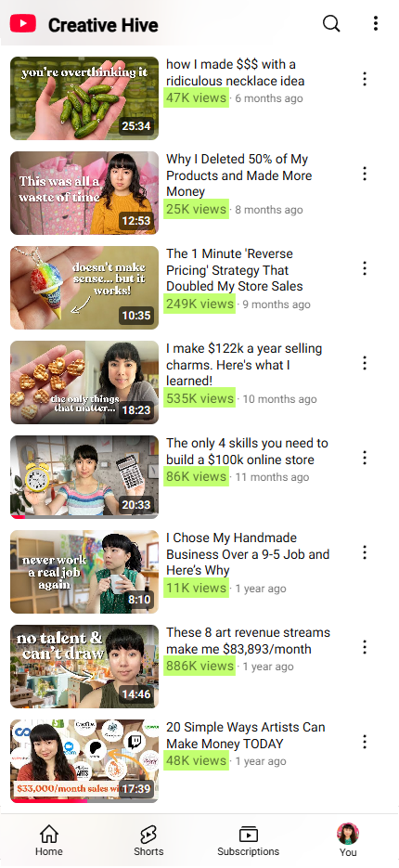399x868 pixels.
Task: Open options for 8 art revenue streams video
Action: point(364,647)
